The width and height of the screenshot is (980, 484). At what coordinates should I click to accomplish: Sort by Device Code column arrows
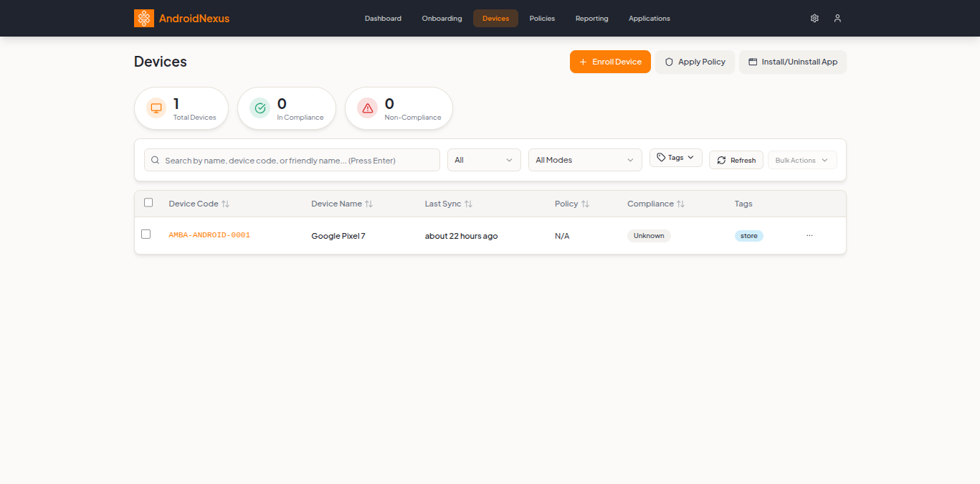pos(225,204)
